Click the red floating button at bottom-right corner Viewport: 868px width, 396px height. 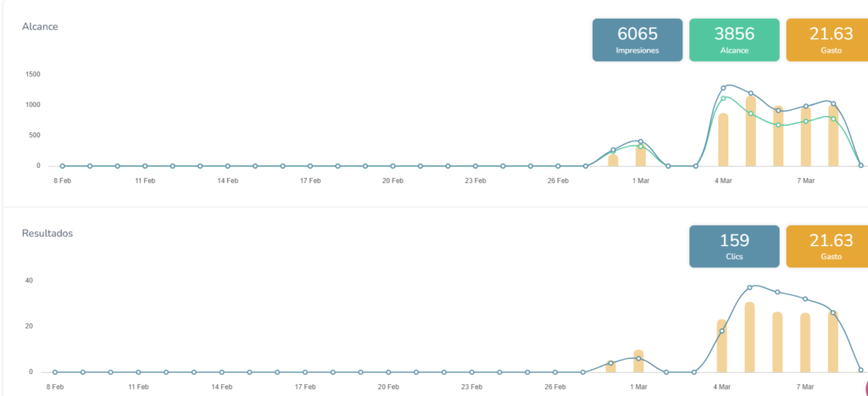(x=863, y=388)
